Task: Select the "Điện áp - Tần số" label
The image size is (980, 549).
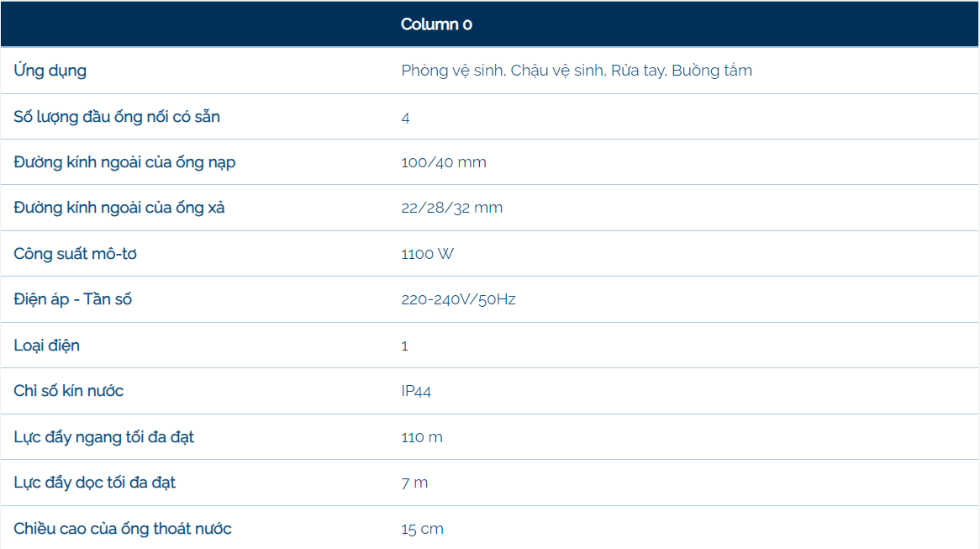Action: pyautogui.click(x=73, y=299)
